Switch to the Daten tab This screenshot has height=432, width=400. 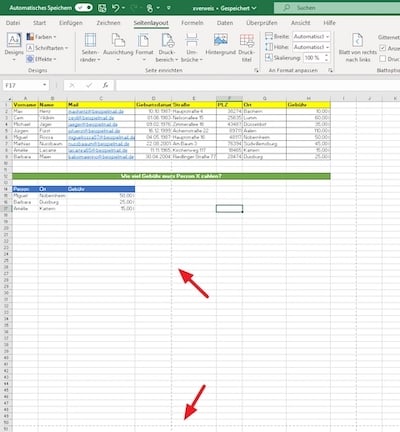225,23
